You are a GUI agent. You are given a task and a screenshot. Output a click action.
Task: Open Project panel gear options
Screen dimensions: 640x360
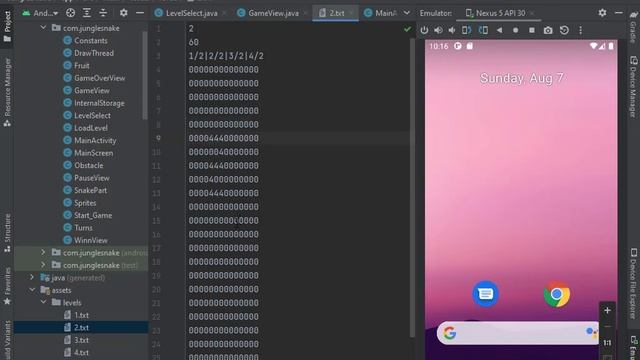(123, 13)
